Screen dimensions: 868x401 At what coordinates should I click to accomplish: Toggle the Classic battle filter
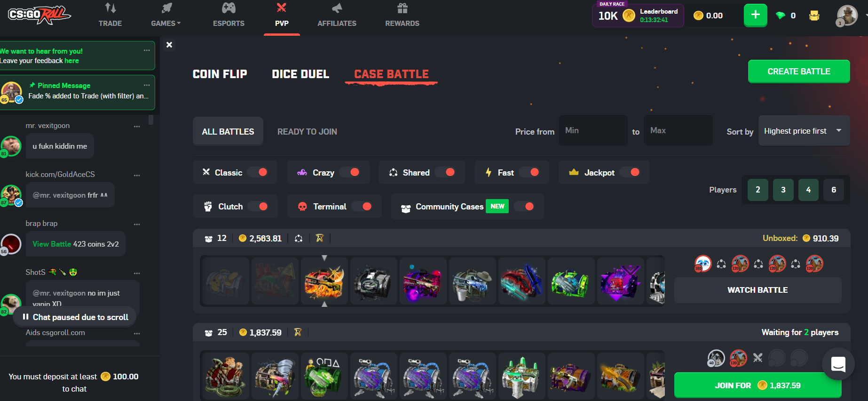(258, 172)
